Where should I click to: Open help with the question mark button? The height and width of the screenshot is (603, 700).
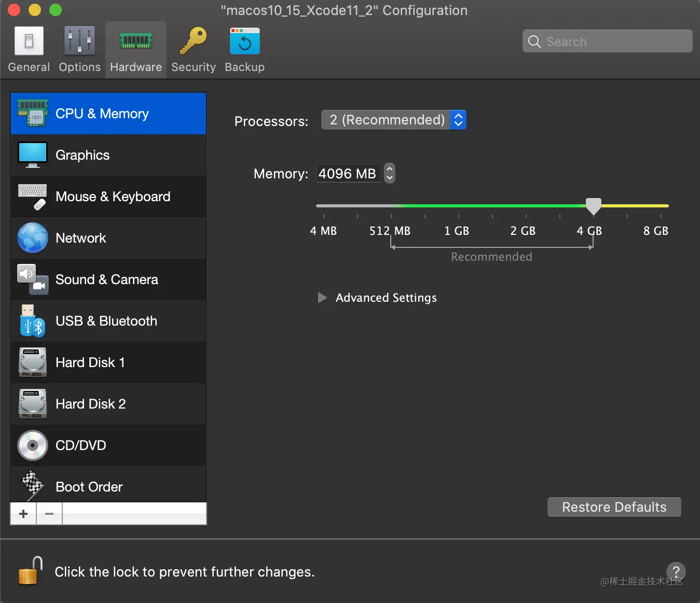[x=676, y=571]
